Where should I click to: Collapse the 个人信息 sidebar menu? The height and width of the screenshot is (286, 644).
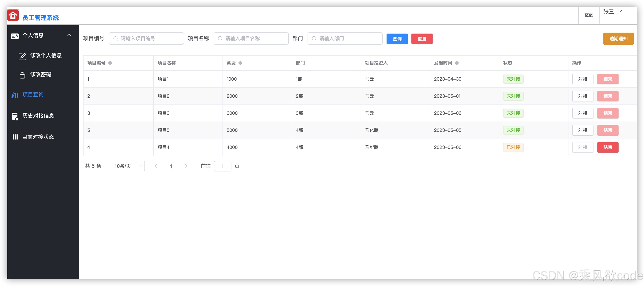coord(69,35)
